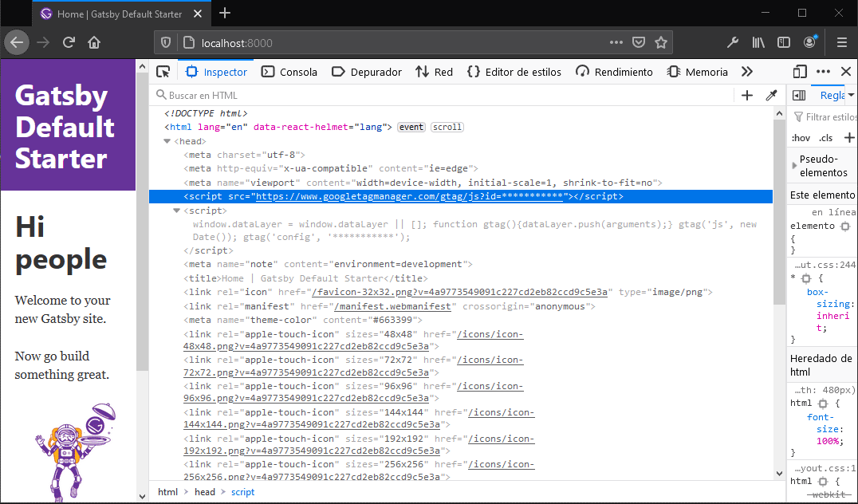Image resolution: width=858 pixels, height=504 pixels.
Task: Select the theme-color meta tag row
Action: pyautogui.click(x=461, y=320)
